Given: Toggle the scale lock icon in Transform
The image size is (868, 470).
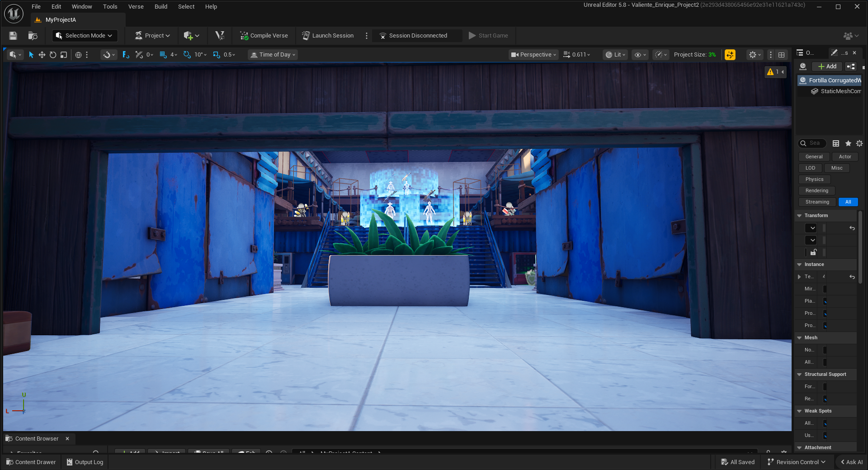Looking at the screenshot, I should 813,252.
